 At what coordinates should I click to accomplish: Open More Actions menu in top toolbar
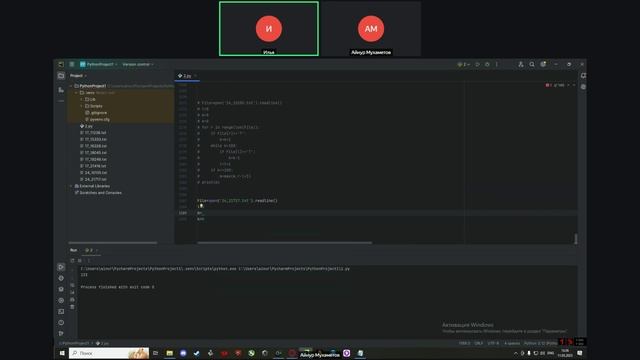pyautogui.click(x=497, y=64)
